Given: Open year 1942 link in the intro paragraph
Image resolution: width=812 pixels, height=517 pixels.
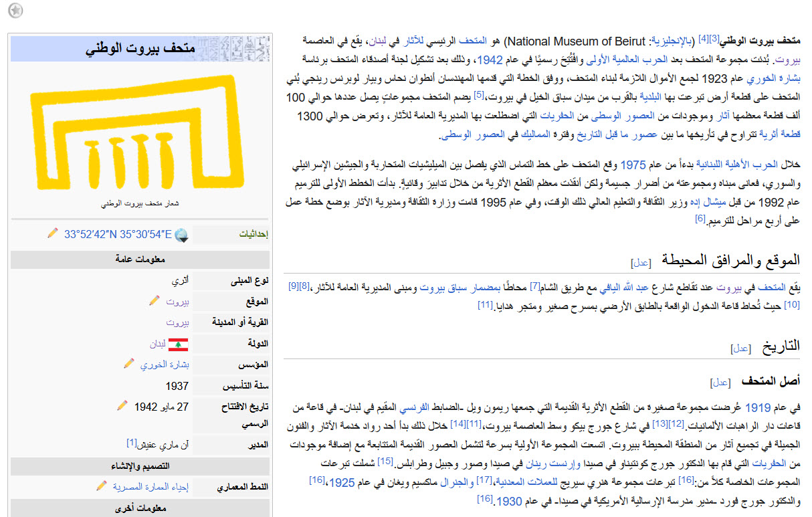Looking at the screenshot, I should click(x=490, y=61).
